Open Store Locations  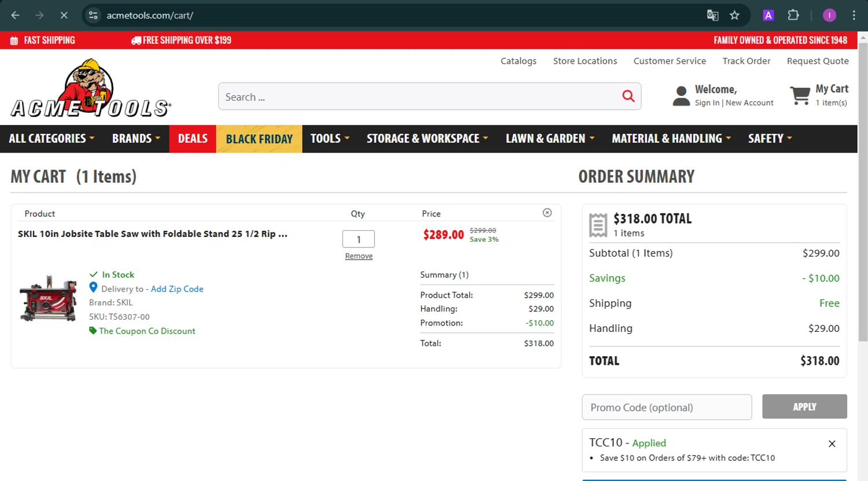[x=585, y=61]
